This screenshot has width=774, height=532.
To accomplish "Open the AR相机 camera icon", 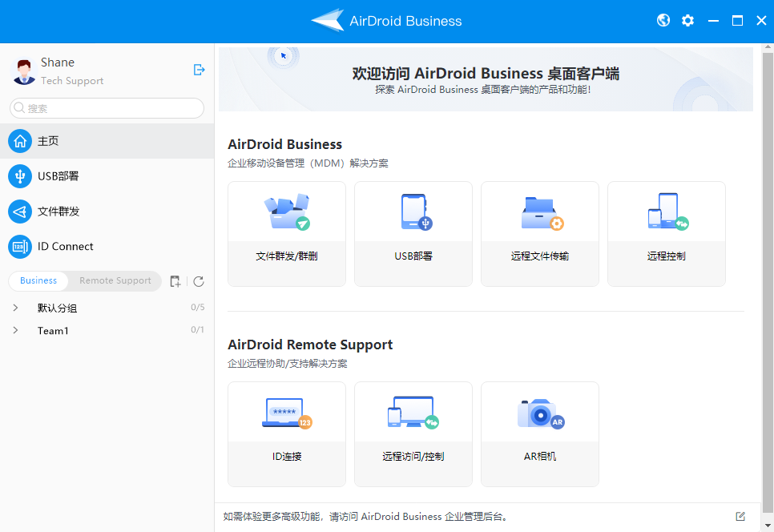I will coord(541,413).
